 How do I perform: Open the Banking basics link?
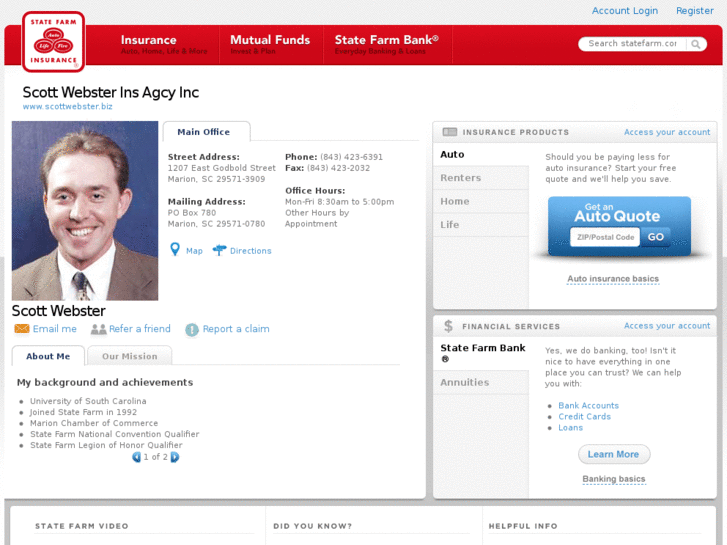click(x=614, y=479)
